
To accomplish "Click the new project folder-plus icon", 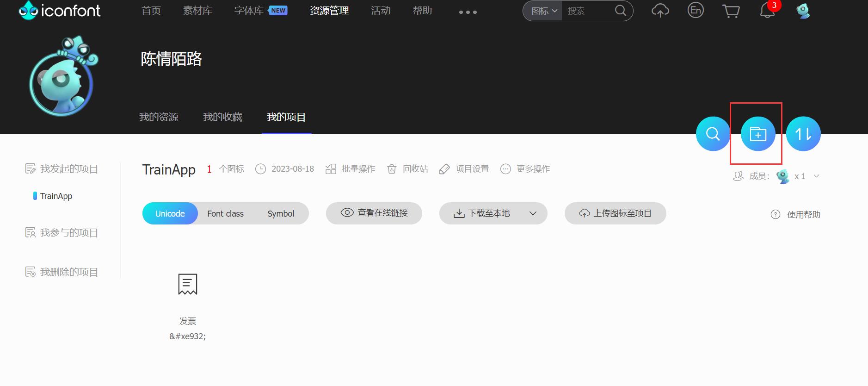I will (x=757, y=134).
